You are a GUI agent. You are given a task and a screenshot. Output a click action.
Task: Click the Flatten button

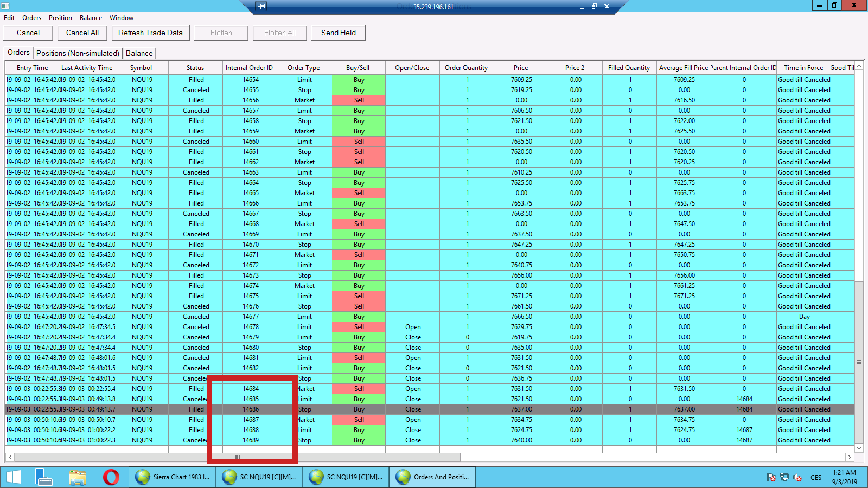click(x=221, y=33)
